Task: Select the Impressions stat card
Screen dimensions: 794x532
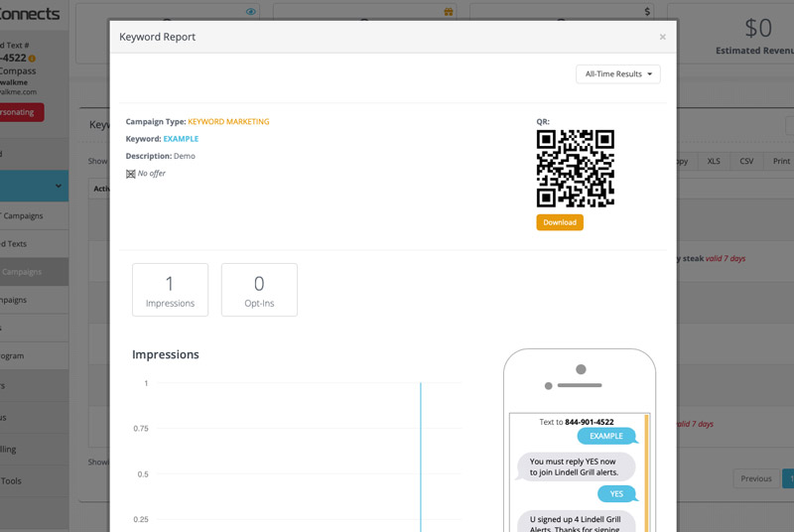Action: click(x=170, y=290)
